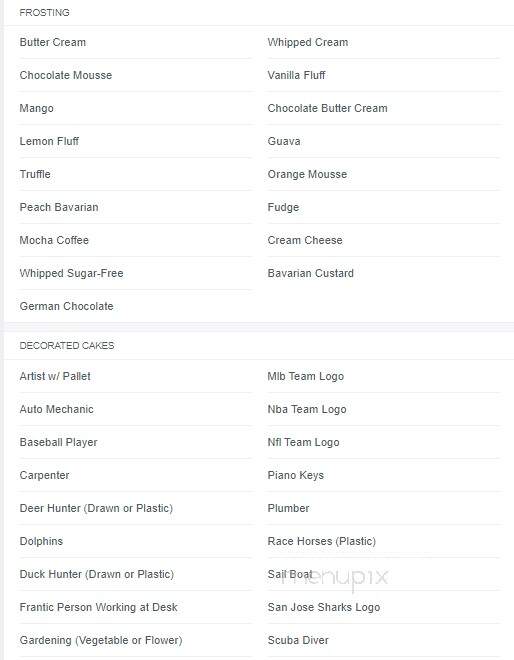Click the Whipped Cream frosting entry

click(308, 42)
